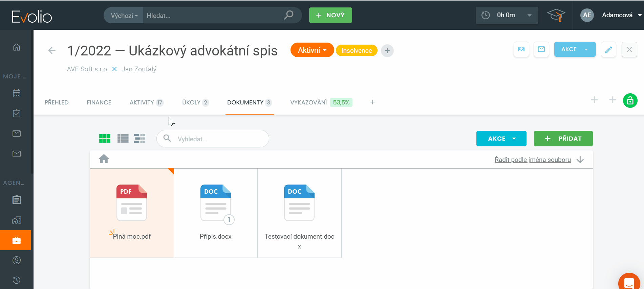Select the Plná moc.pdf document thumbnail
This screenshot has width=644, height=289.
pos(132,203)
